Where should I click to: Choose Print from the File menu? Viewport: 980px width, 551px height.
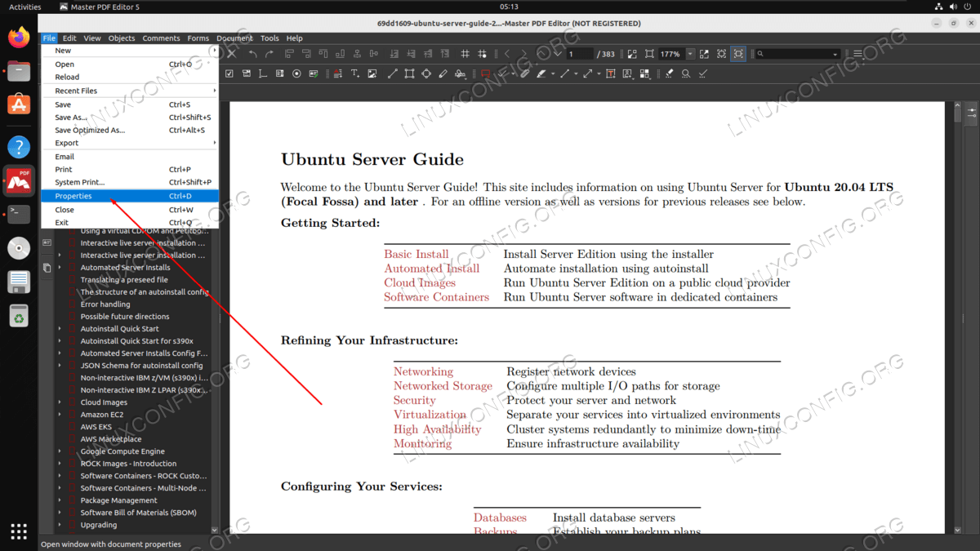click(130, 170)
